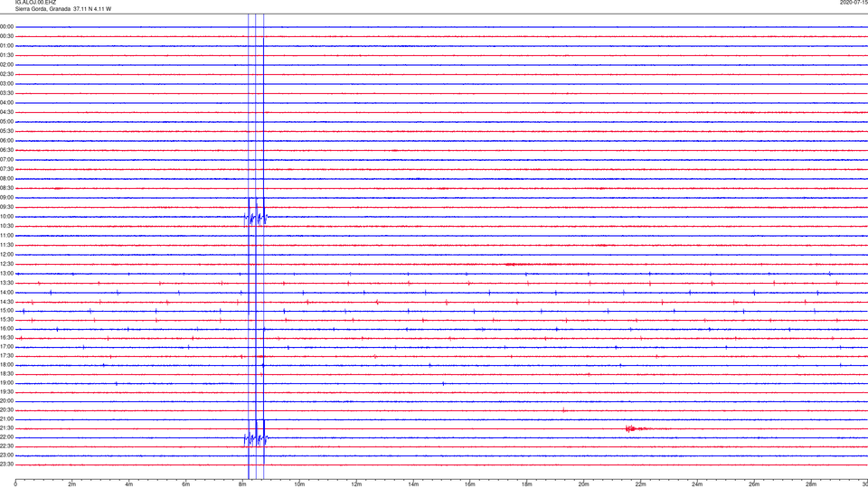Click the red seismic event burst on 21:30 trace
Image resolution: width=868 pixels, height=488 pixels.
point(637,428)
